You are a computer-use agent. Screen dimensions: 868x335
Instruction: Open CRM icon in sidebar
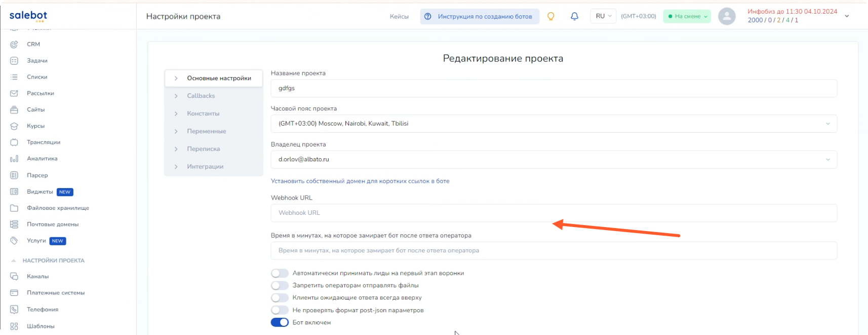coord(14,44)
